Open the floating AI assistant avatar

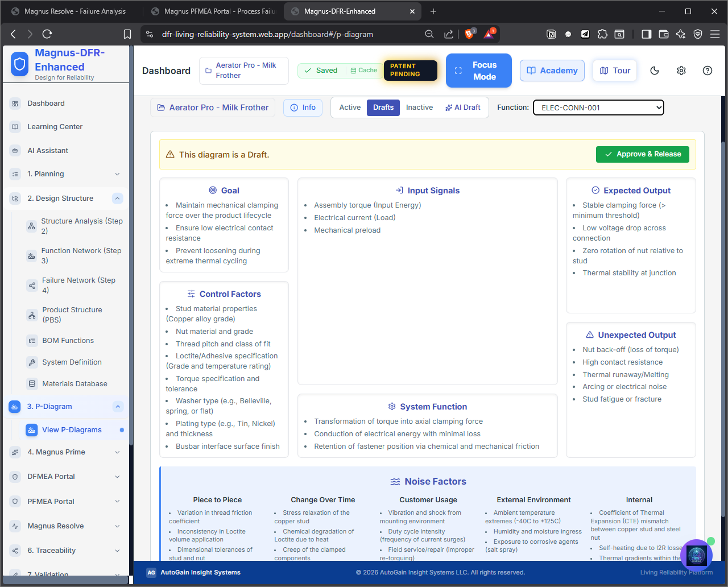tap(696, 555)
